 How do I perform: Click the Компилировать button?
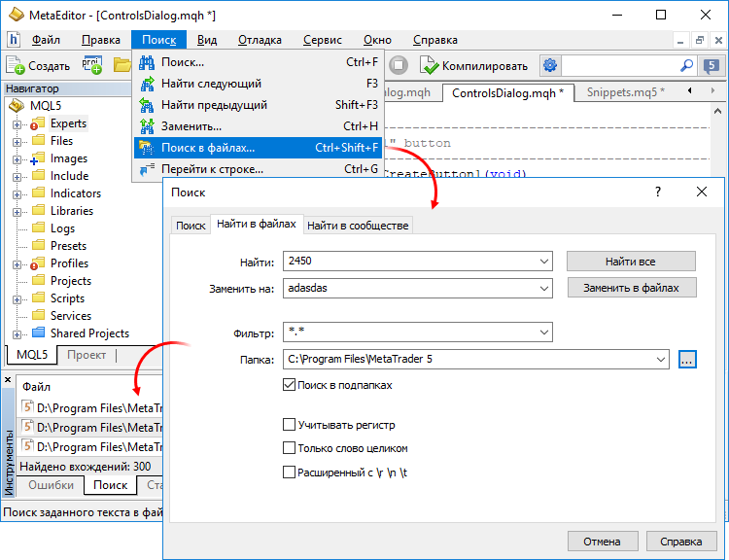pos(473,65)
